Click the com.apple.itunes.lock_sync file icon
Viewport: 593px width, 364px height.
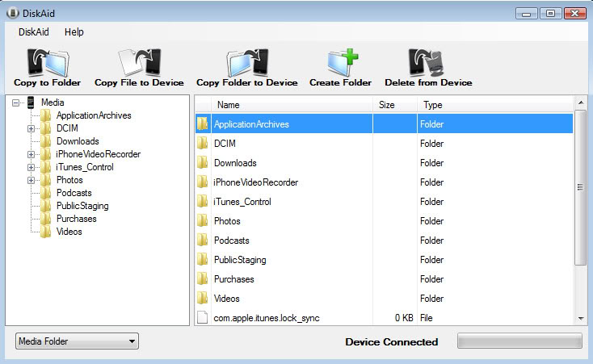[202, 317]
